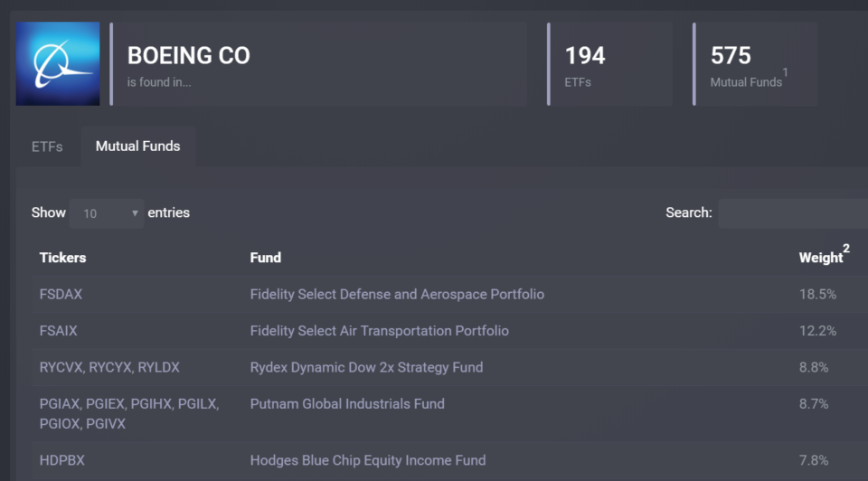The width and height of the screenshot is (868, 481).
Task: Open Fidelity Select Air Transportation Portfolio
Action: point(380,331)
